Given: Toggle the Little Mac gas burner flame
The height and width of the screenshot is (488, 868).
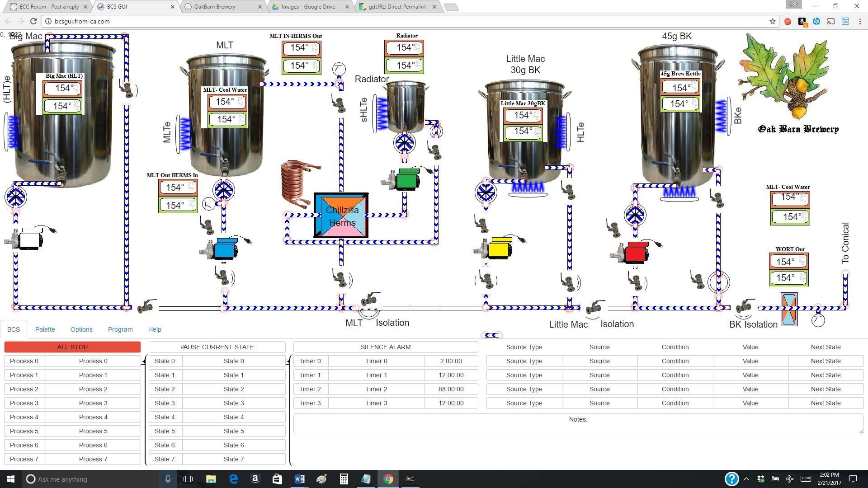Looking at the screenshot, I should coord(528,188).
